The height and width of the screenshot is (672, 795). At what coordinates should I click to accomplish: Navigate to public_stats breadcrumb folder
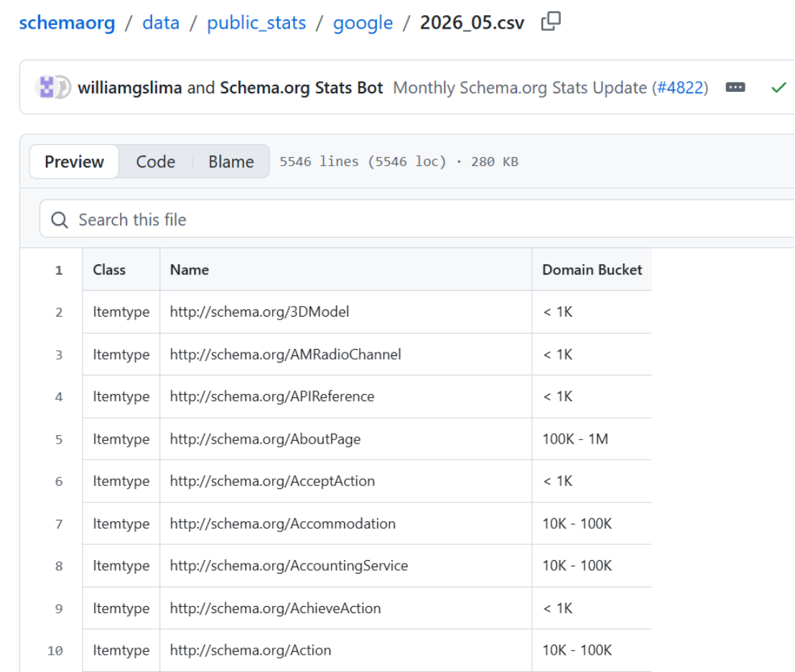256,23
